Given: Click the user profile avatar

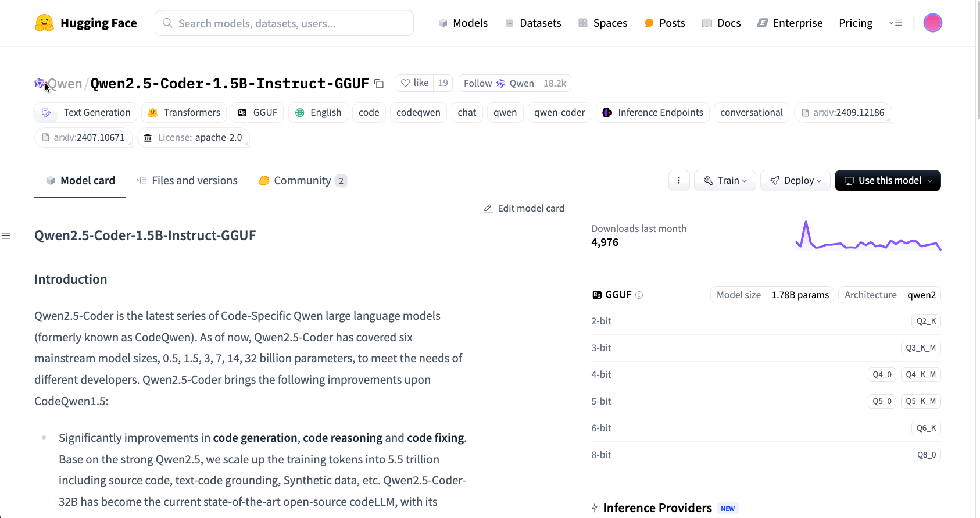Looking at the screenshot, I should click(x=932, y=23).
